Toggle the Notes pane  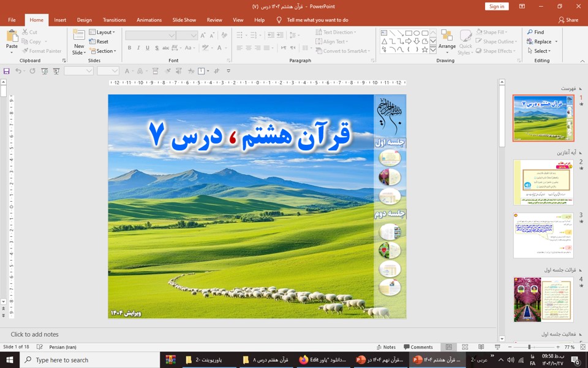(385, 347)
